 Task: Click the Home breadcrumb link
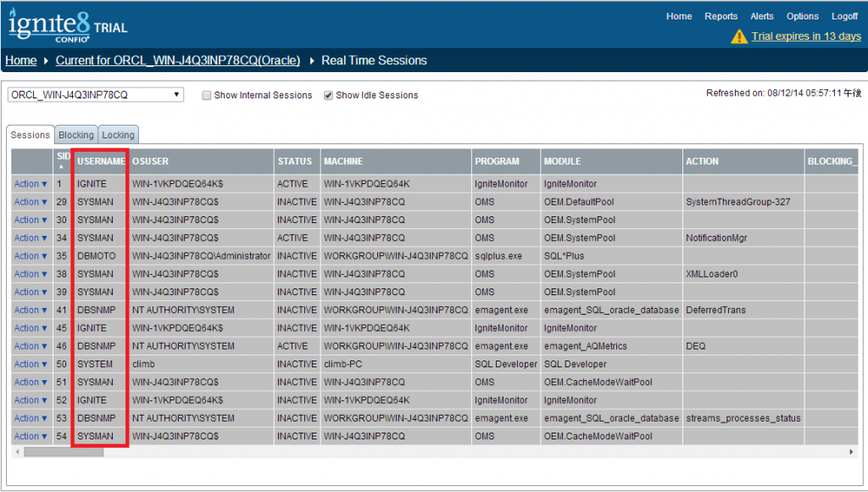tap(20, 60)
